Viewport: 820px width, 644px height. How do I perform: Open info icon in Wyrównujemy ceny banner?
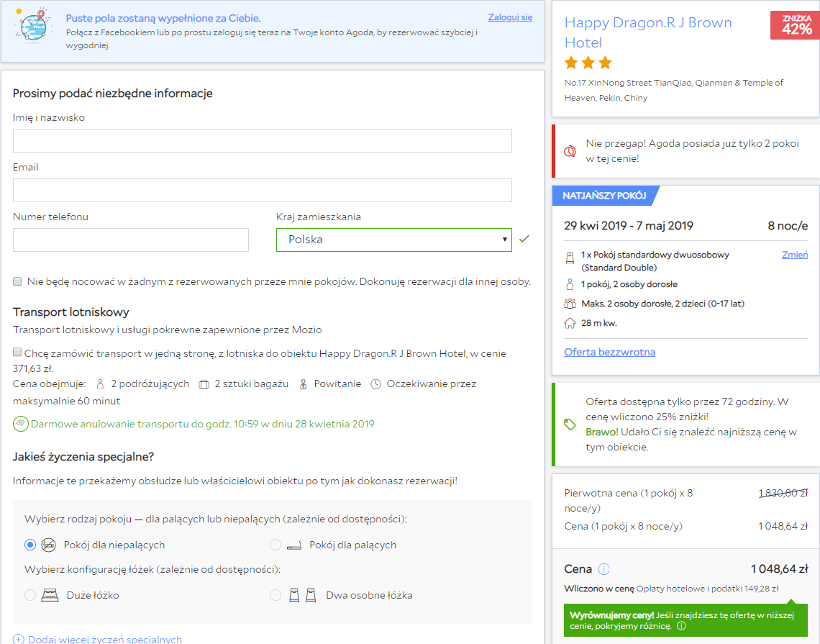click(681, 626)
